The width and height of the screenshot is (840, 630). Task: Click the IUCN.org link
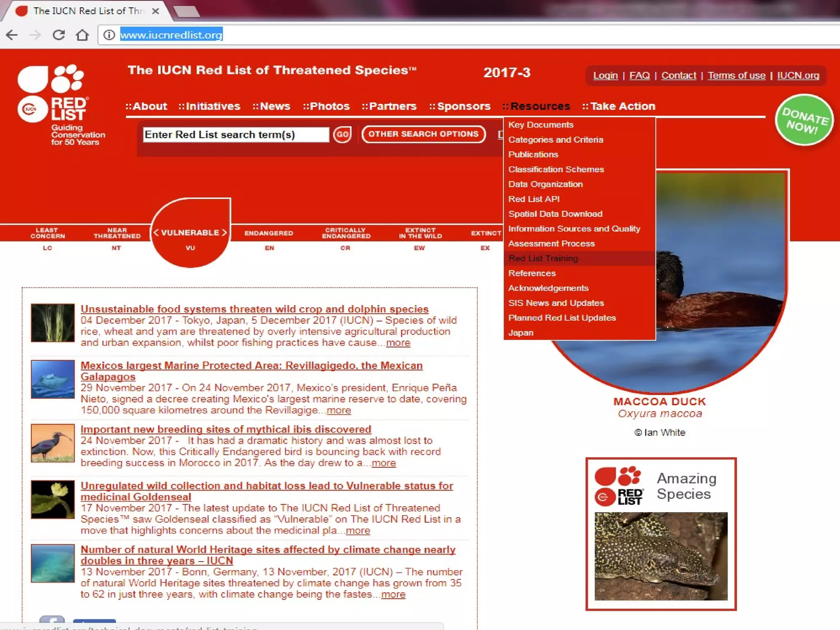click(x=798, y=75)
